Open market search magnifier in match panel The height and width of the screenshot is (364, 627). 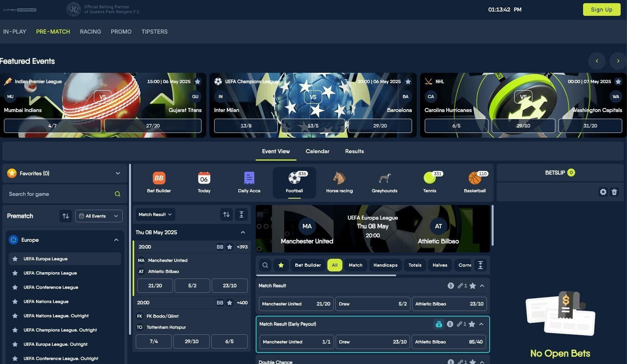coord(265,265)
